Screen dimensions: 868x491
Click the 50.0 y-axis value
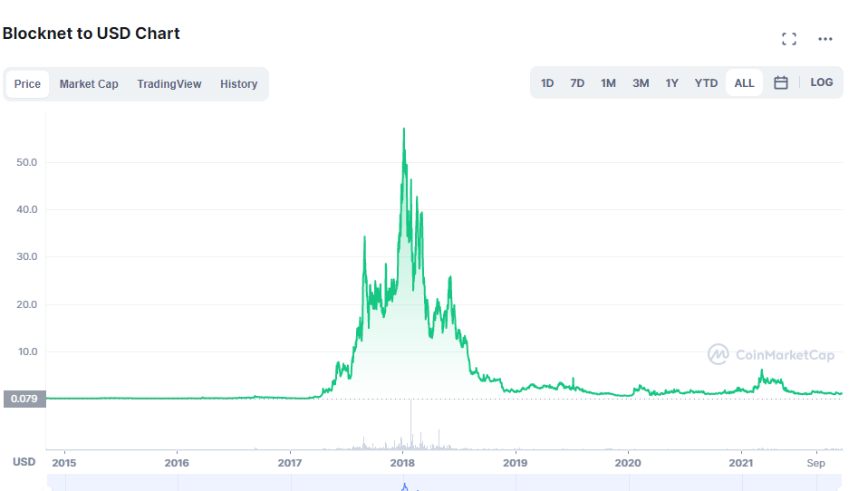point(26,162)
